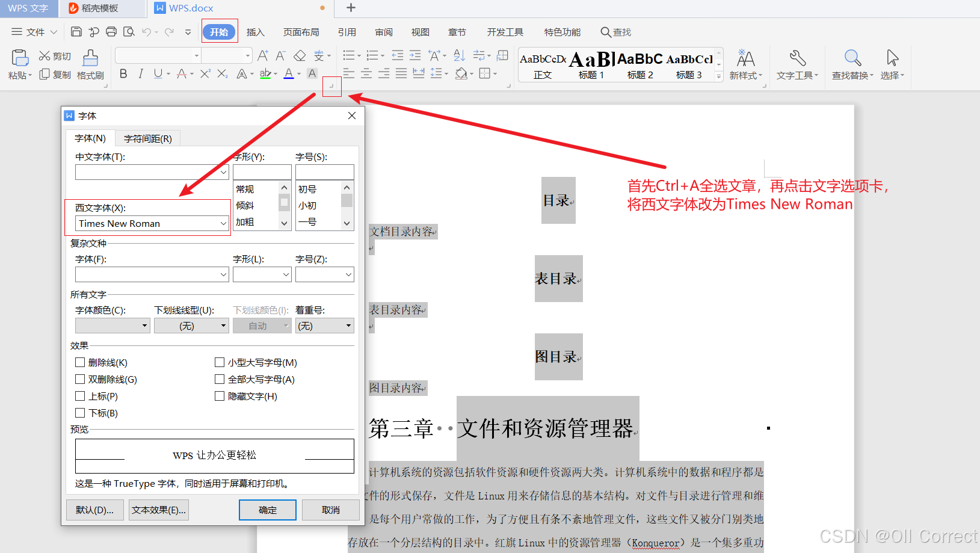Click the Print icon
Viewport: 980px width, 553px height.
click(x=111, y=32)
